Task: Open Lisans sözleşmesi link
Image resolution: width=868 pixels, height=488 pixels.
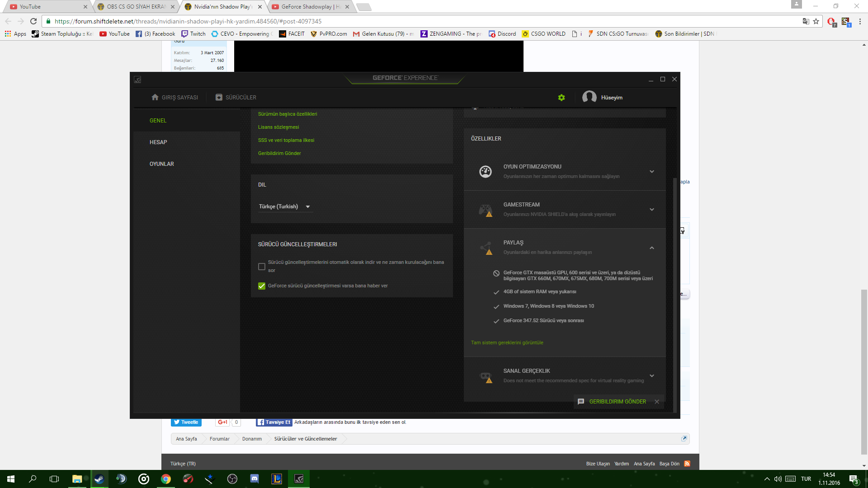Action: [278, 127]
